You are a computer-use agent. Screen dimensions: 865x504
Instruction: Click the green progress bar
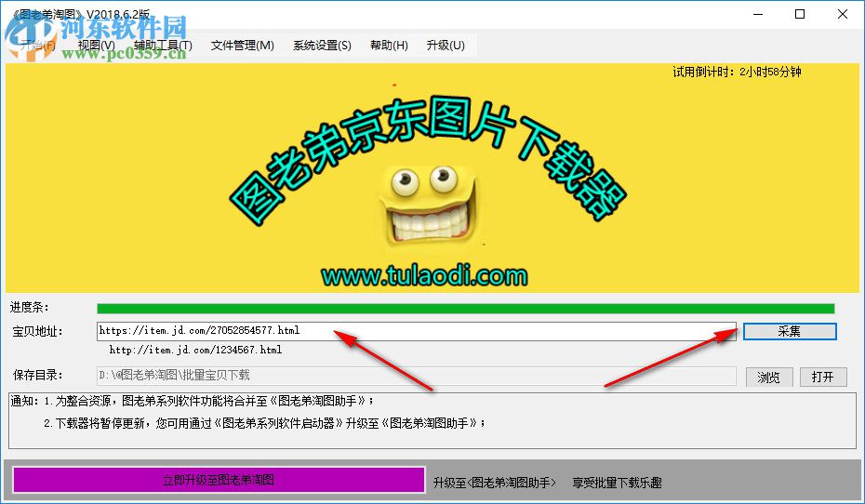point(466,308)
